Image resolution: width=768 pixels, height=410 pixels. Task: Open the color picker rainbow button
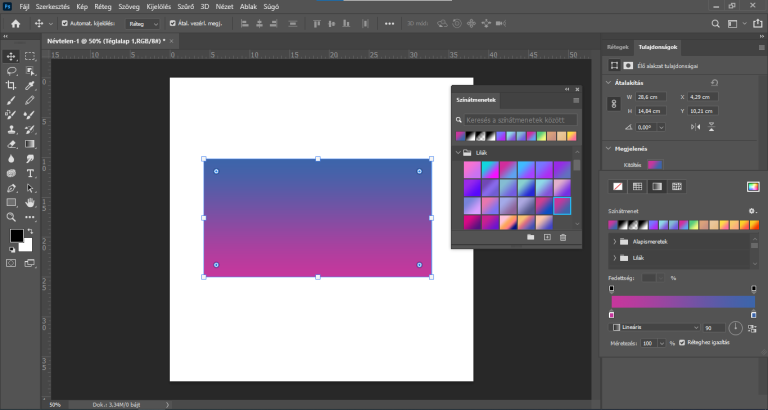pyautogui.click(x=753, y=187)
